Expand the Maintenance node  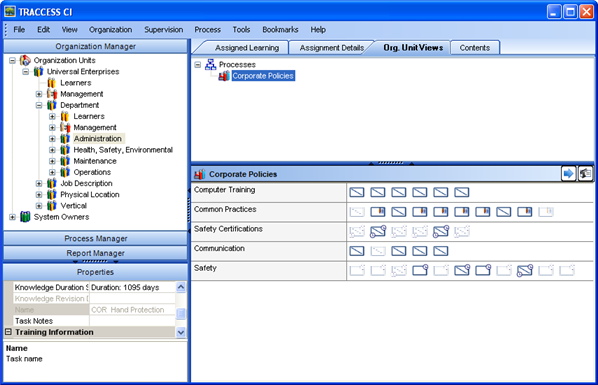click(52, 161)
